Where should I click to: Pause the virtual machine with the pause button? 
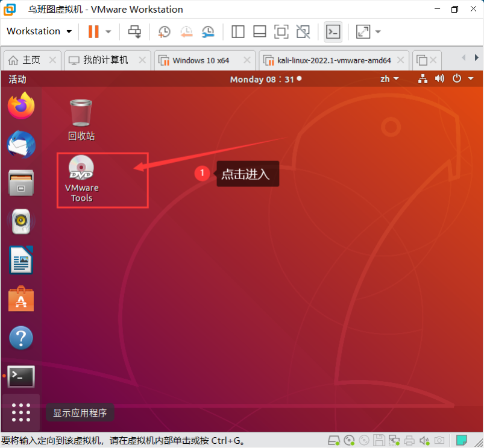click(93, 31)
